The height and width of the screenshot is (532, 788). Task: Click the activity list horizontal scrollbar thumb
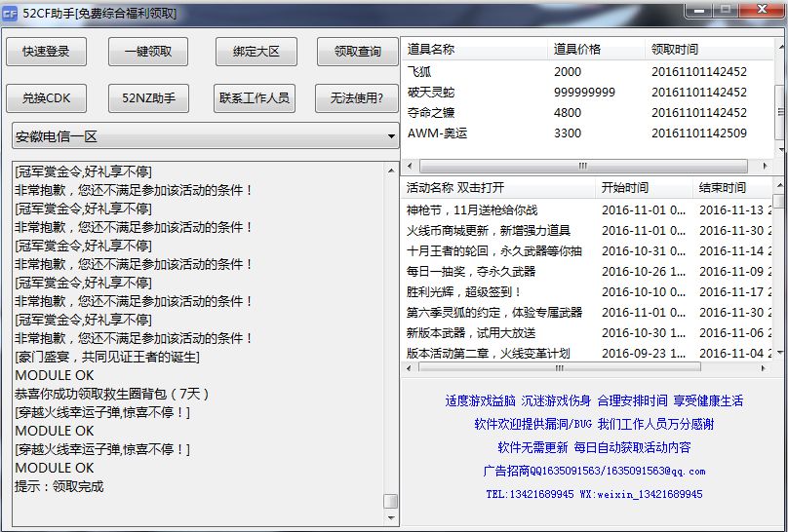tap(560, 368)
